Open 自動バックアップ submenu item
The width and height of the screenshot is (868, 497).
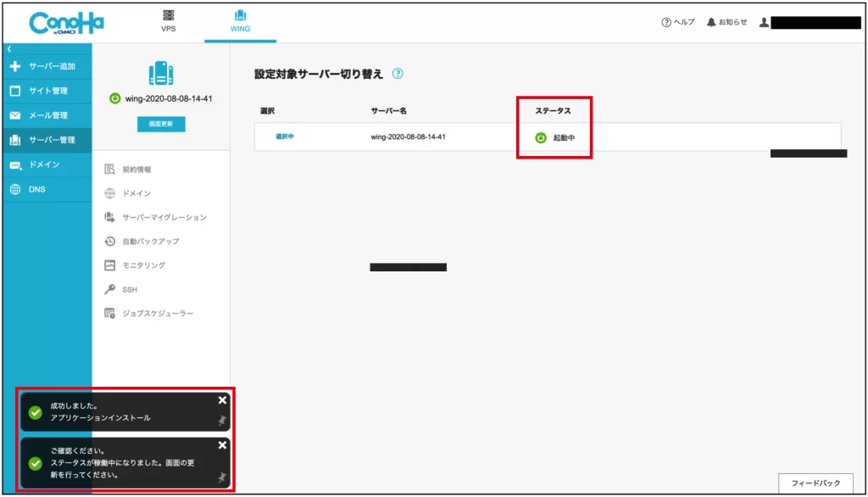pyautogui.click(x=150, y=242)
